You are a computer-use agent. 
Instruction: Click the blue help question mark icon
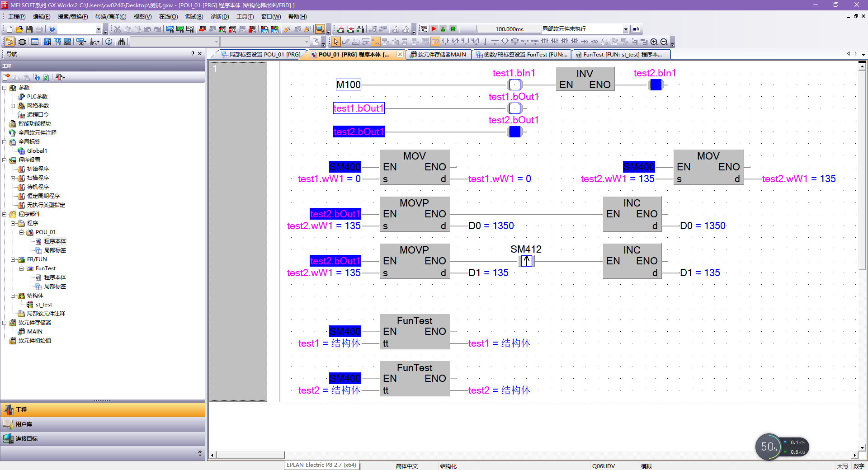click(52, 29)
